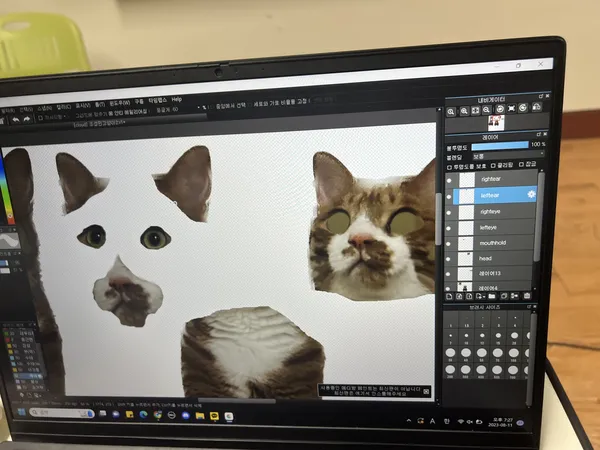Viewport: 600px width, 450px height.
Task: Click the duplicate layer icon
Action: 504,296
